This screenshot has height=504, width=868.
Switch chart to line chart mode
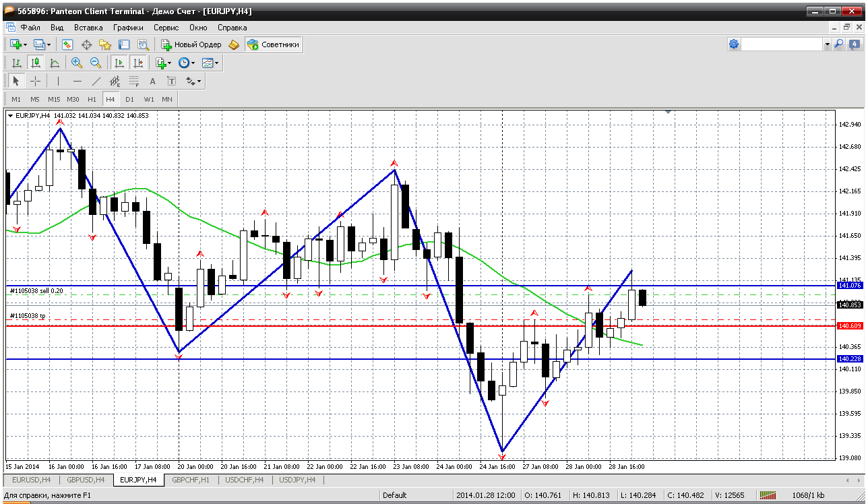[55, 63]
